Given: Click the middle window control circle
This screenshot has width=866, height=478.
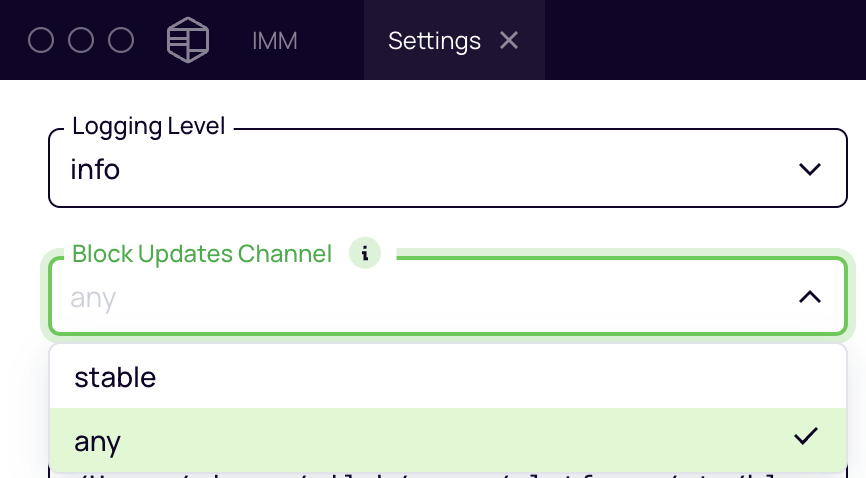Looking at the screenshot, I should (81, 40).
